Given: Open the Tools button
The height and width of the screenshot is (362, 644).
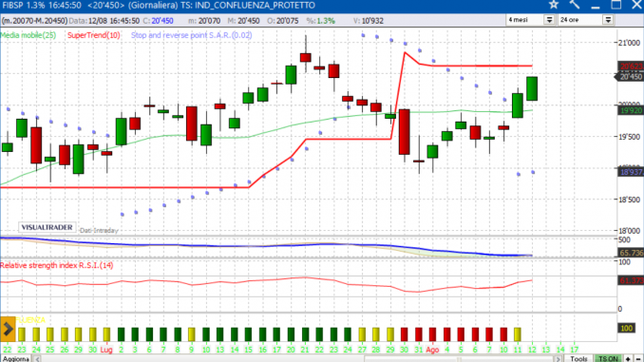Looking at the screenshot, I should point(578,359).
